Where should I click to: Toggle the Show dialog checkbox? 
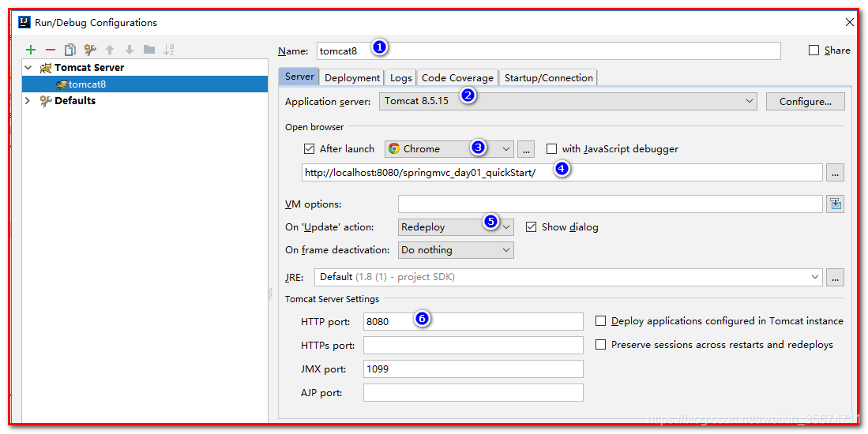[x=532, y=226]
